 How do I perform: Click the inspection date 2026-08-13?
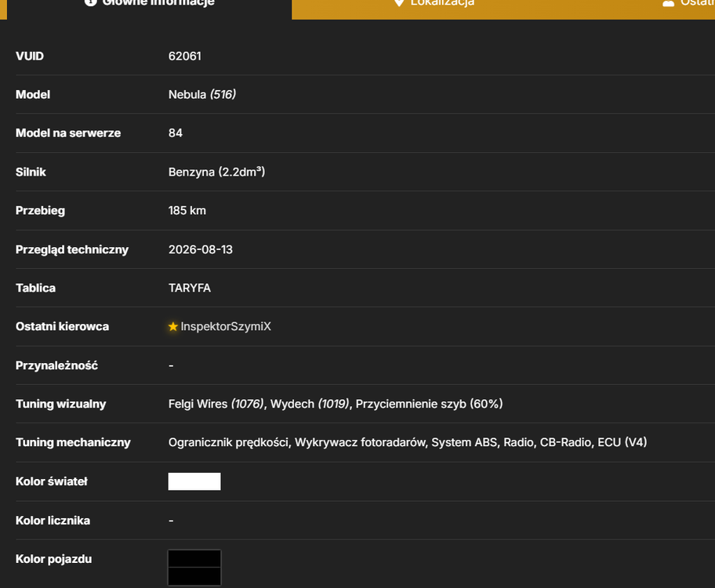coord(201,249)
